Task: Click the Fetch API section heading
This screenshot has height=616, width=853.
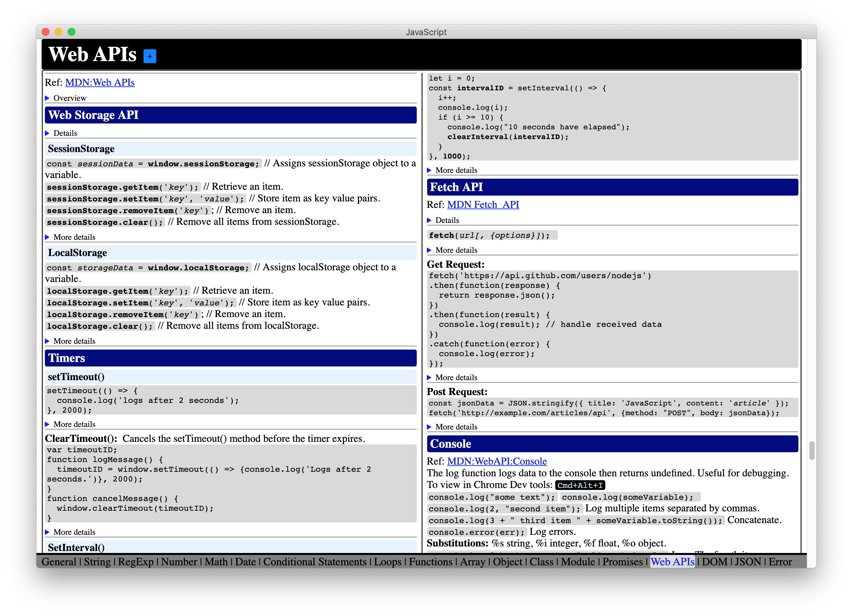Action: point(612,187)
